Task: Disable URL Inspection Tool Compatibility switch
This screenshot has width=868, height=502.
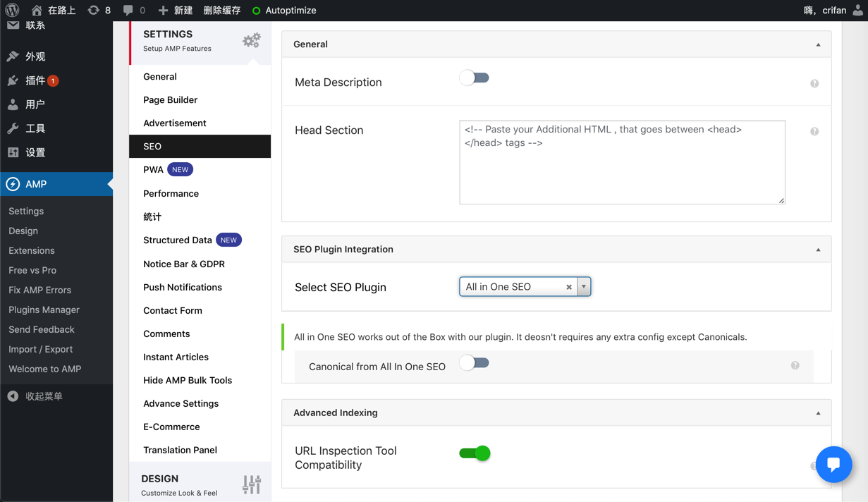Action: pos(475,453)
